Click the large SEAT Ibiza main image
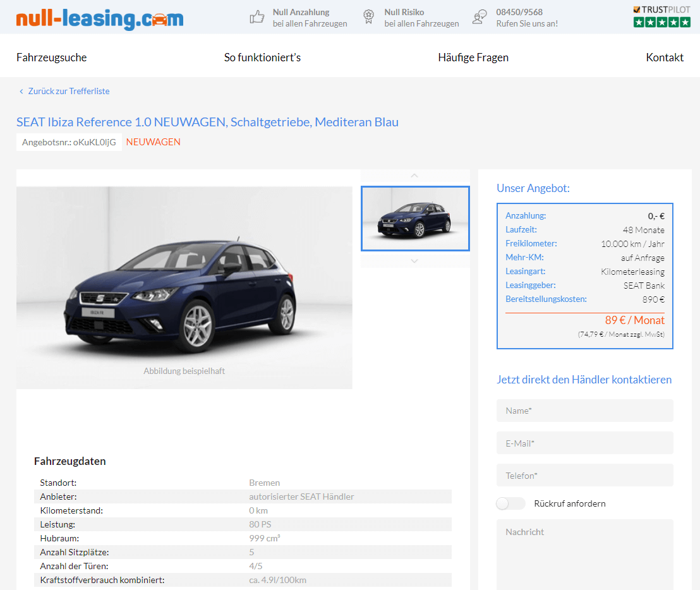The width and height of the screenshot is (700, 590). click(x=184, y=287)
